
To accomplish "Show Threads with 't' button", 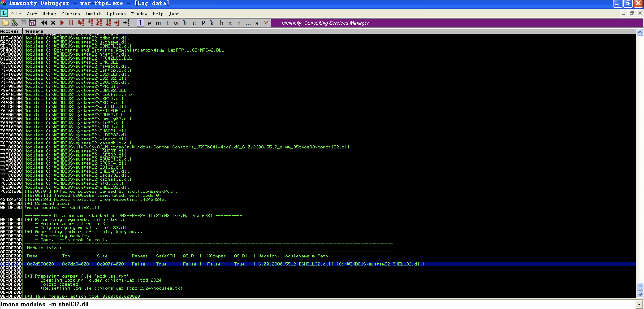I will coord(167,23).
